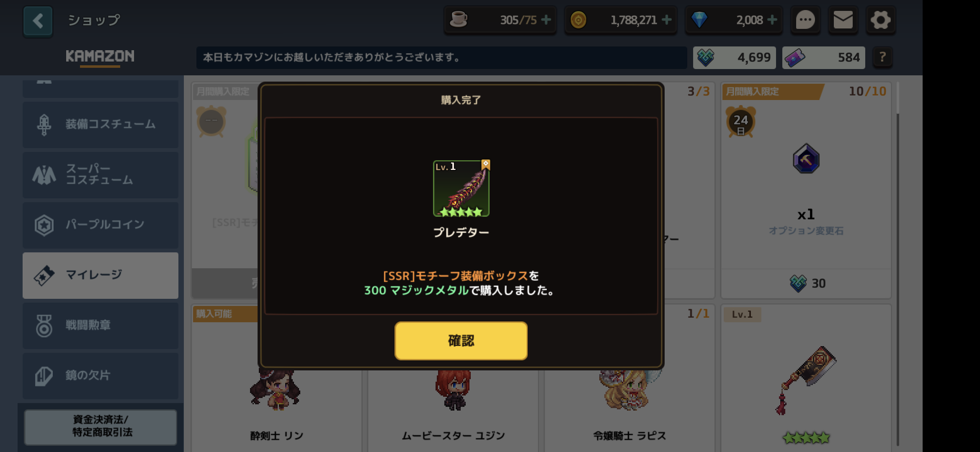Select スーパーコスチューム shop category

101,175
